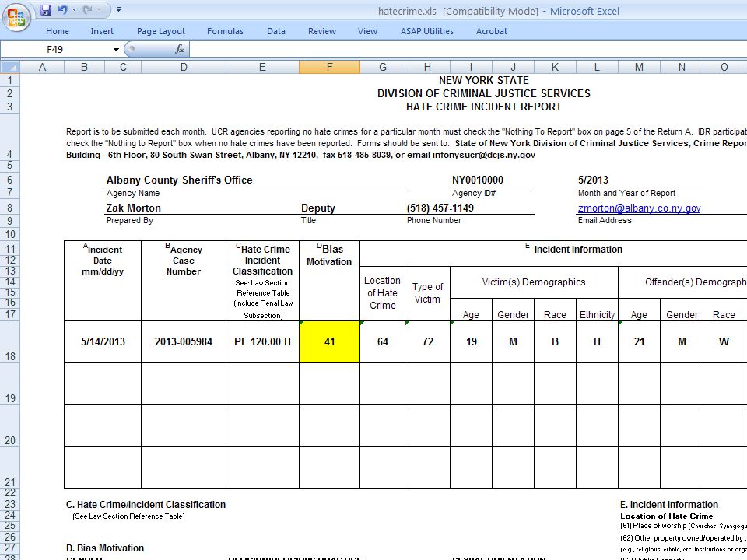Click the Select All corner button
747x560 pixels.
point(10,67)
